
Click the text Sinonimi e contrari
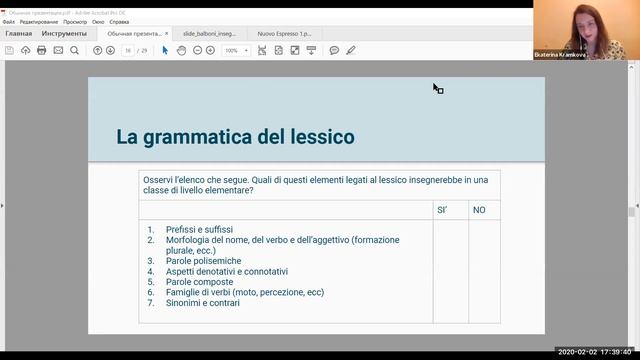coord(202,303)
